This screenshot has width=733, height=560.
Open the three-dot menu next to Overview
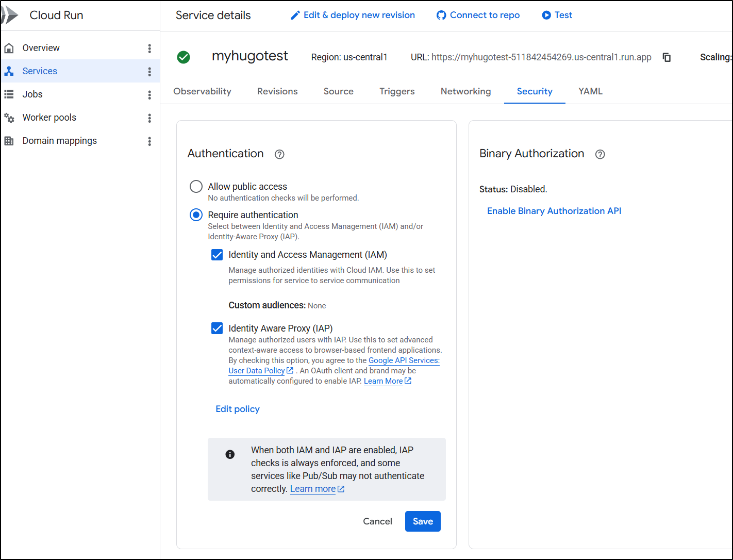click(x=149, y=48)
